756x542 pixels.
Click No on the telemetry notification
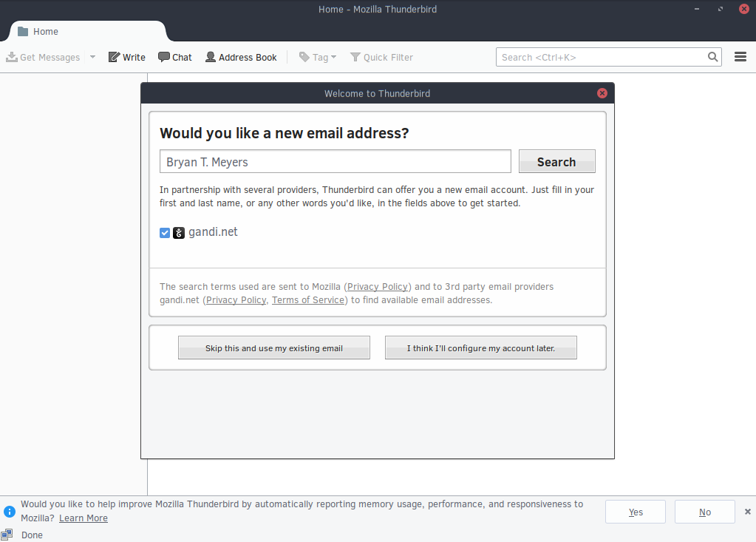pyautogui.click(x=705, y=512)
